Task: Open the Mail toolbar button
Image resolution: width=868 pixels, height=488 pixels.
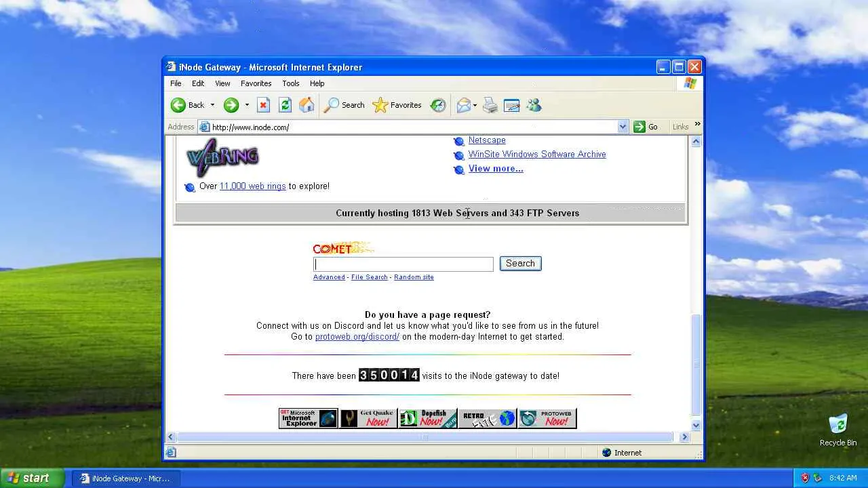Action: pyautogui.click(x=464, y=105)
